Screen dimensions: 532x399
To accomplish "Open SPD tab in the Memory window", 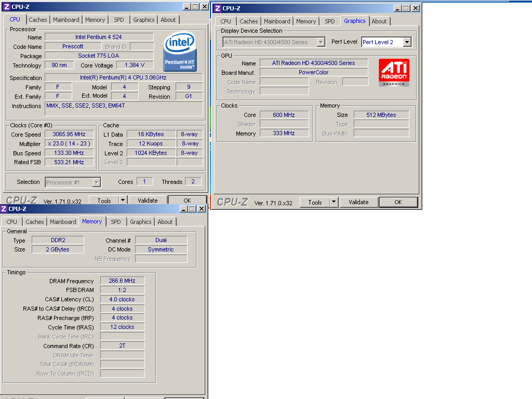I will pyautogui.click(x=116, y=221).
